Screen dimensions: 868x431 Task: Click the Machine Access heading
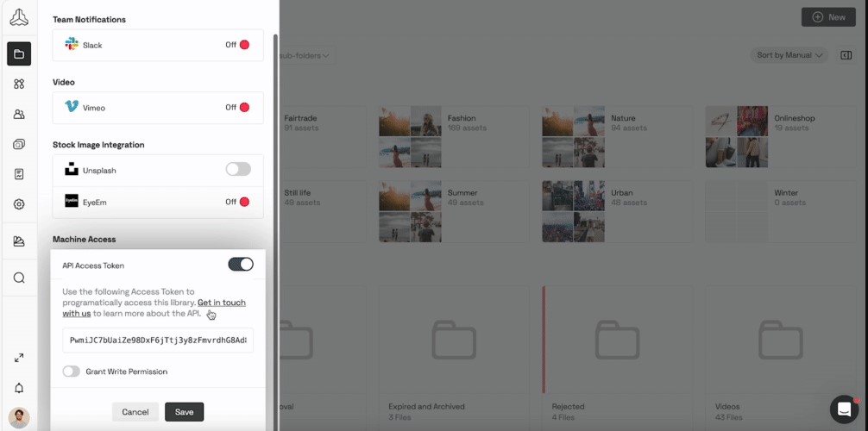click(85, 239)
